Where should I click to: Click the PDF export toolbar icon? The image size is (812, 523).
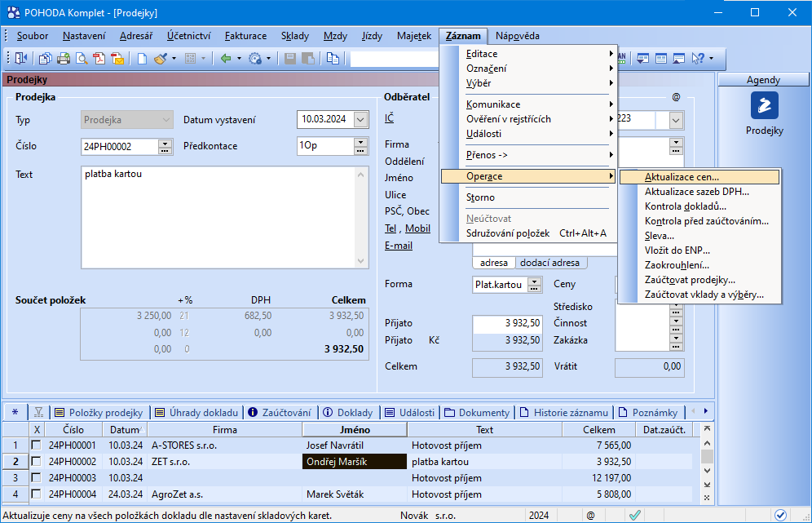point(99,59)
